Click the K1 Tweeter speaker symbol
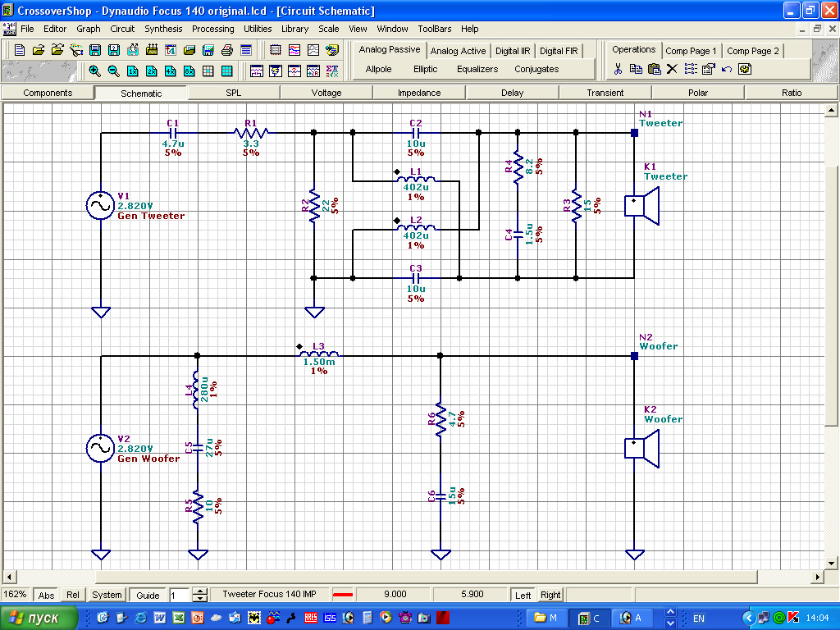The width and height of the screenshot is (840, 630). tap(641, 206)
